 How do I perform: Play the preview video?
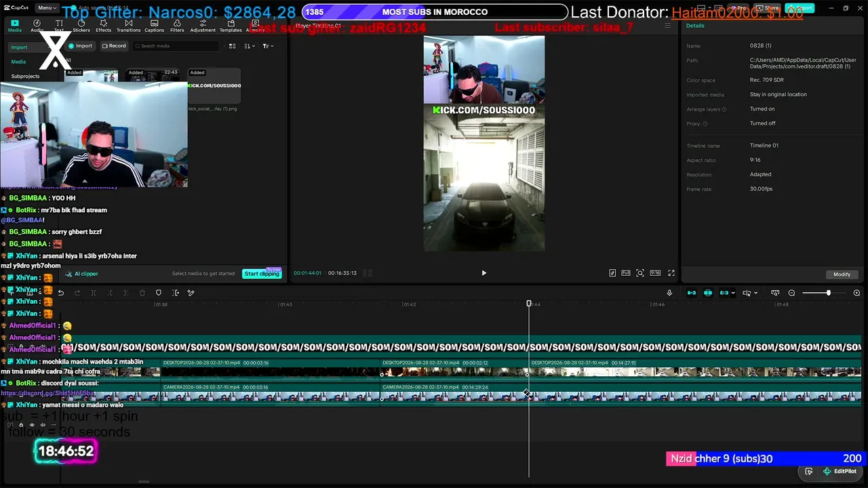pos(484,273)
